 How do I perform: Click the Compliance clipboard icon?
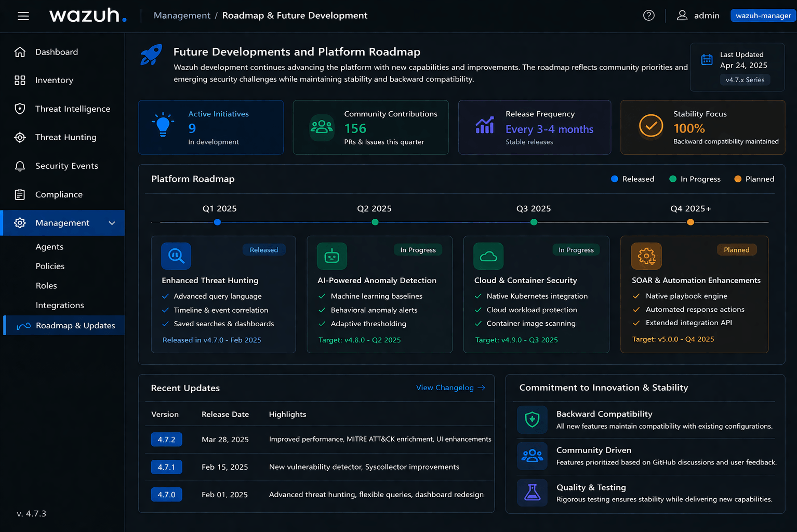coord(20,194)
